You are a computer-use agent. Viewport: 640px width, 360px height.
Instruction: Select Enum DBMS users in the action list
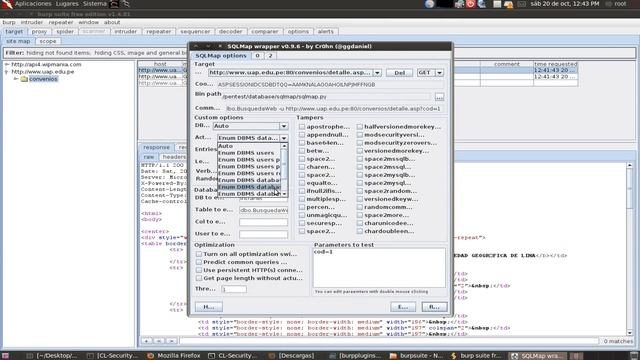point(249,153)
